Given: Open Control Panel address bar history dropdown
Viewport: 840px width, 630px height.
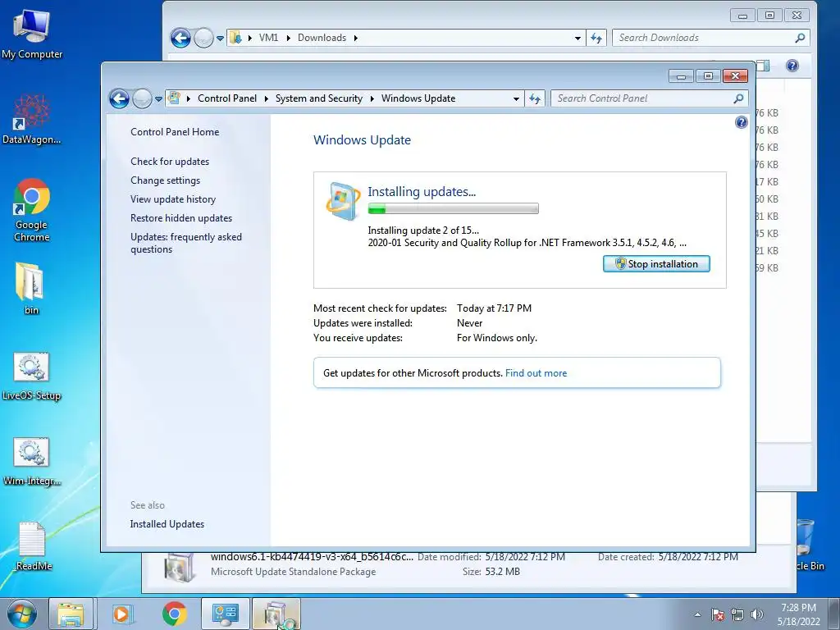Looking at the screenshot, I should pyautogui.click(x=516, y=98).
